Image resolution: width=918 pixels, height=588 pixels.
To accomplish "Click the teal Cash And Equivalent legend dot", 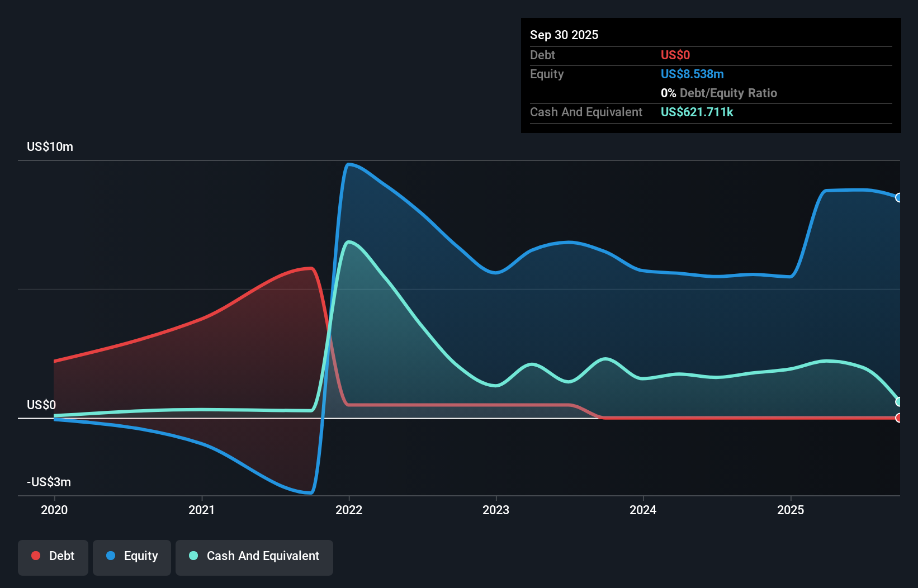I will [193, 556].
